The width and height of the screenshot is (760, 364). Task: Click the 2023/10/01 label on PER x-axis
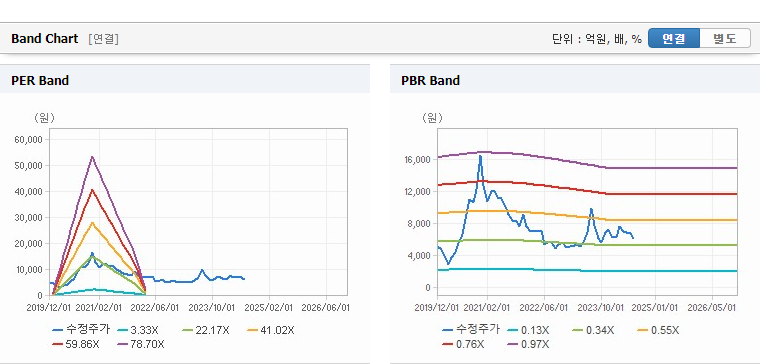(x=211, y=307)
